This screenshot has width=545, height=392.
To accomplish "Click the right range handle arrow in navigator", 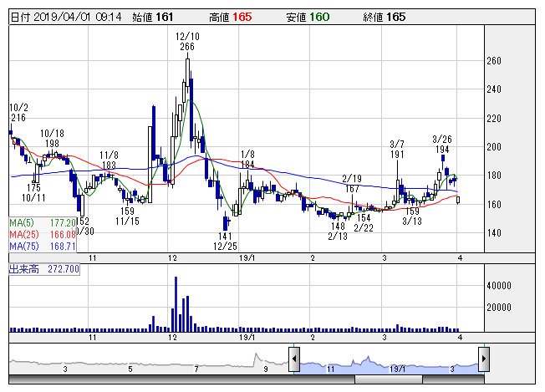I will pos(483,360).
